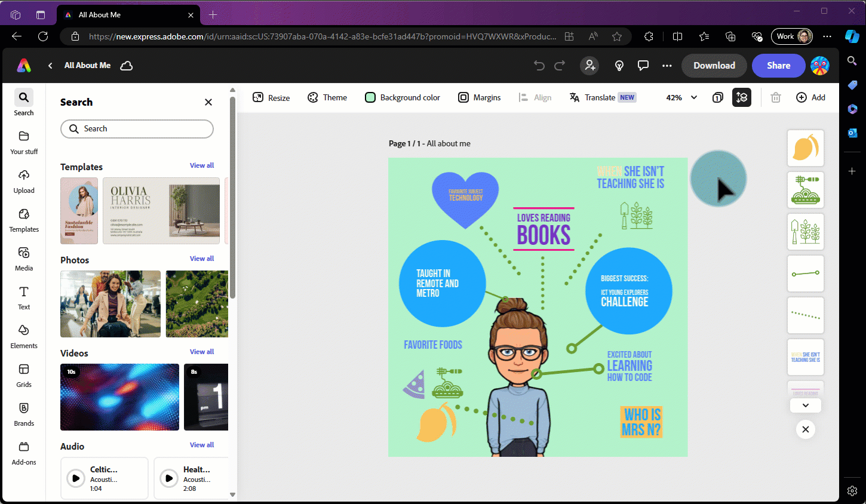This screenshot has height=504, width=866.
Task: Open the Margins option
Action: coord(479,97)
